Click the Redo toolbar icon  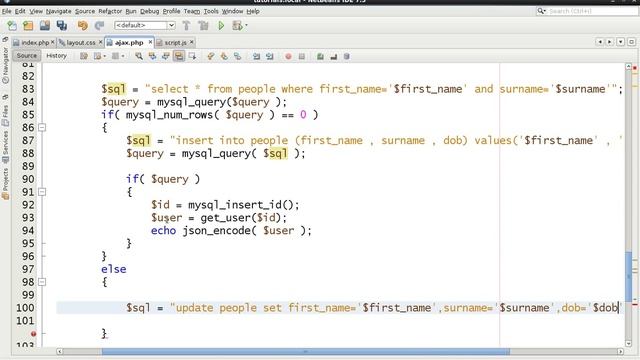99,26
